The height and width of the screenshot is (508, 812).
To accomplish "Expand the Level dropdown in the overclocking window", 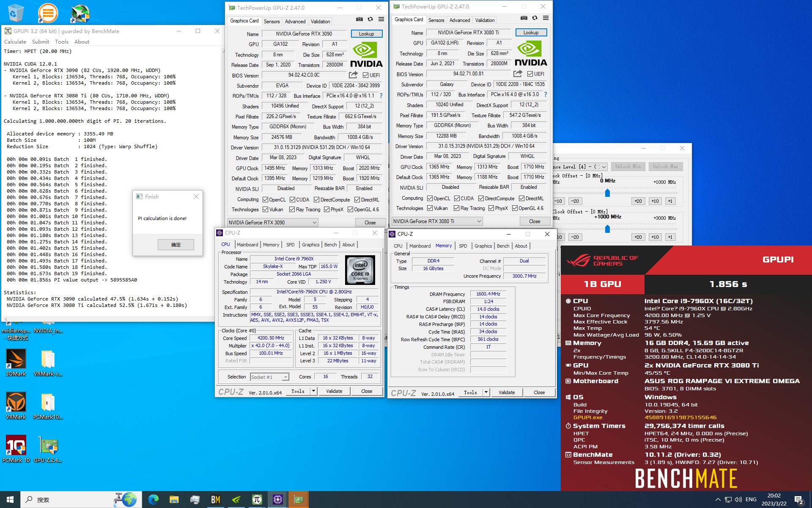I will point(604,167).
